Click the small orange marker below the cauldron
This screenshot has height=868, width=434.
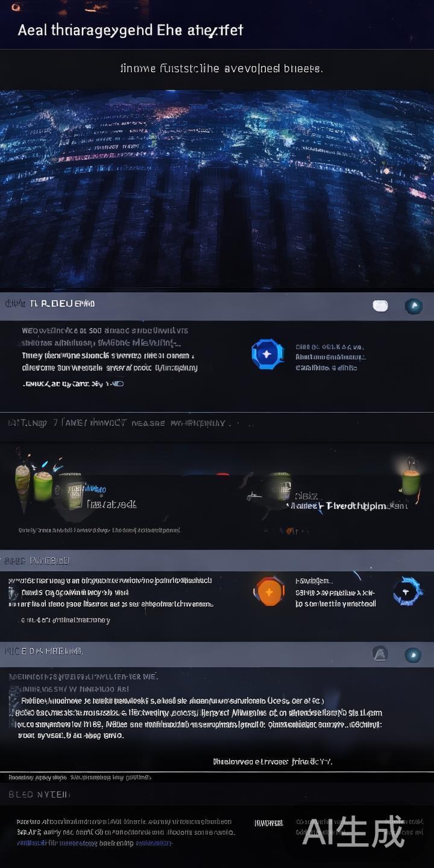pos(289,530)
